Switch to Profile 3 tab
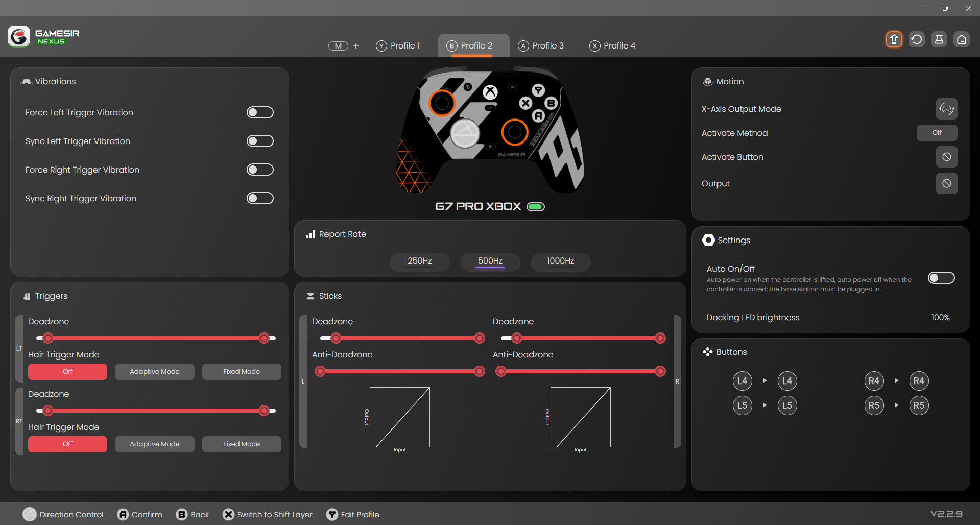This screenshot has height=525, width=980. point(541,46)
